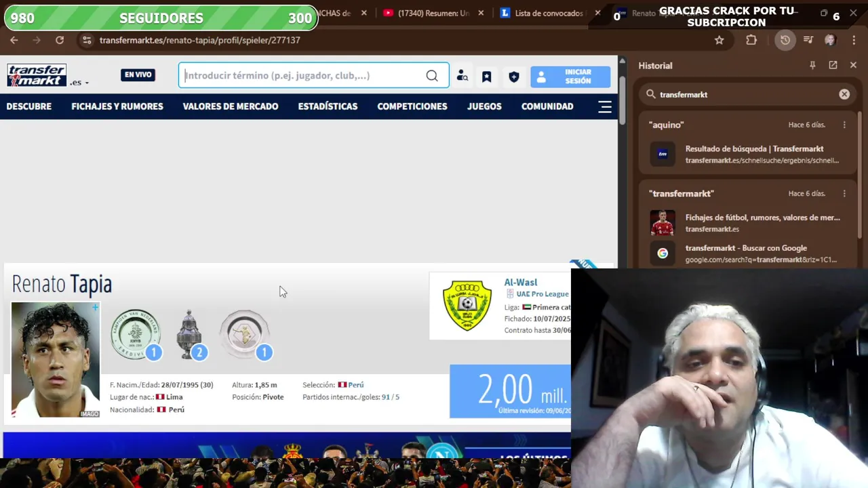Viewport: 868px width, 488px height.
Task: Click the transfermarkt.es address bar URL
Action: pos(199,40)
